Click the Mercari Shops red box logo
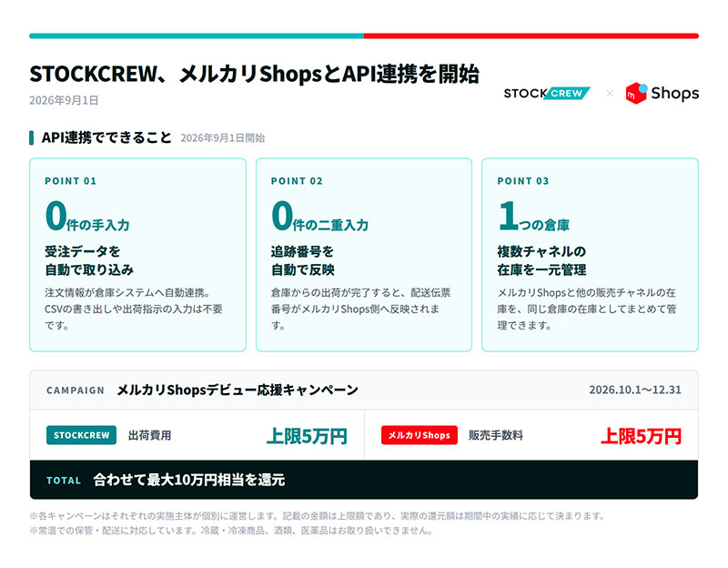This screenshot has height=568, width=728. pyautogui.click(x=636, y=94)
